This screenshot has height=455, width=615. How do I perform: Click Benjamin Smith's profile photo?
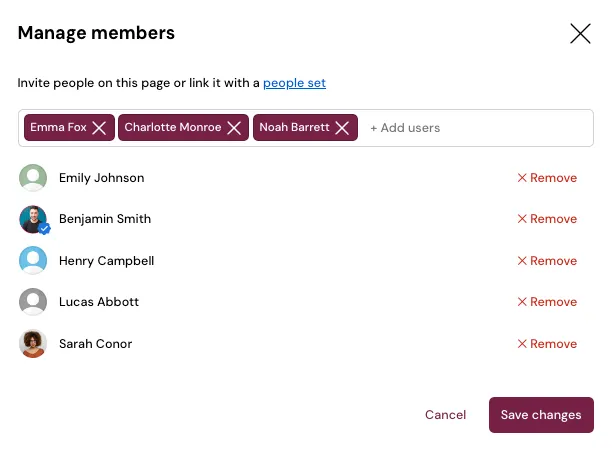[33, 219]
